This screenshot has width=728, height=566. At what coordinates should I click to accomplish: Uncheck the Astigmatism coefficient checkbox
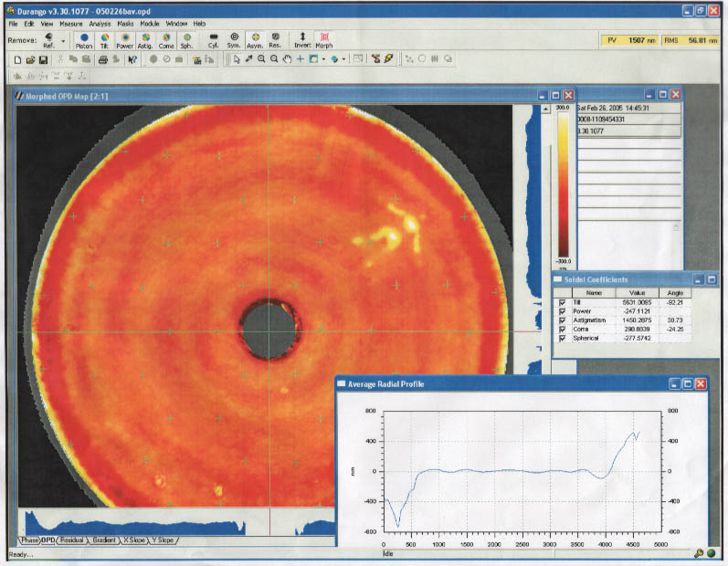coord(563,320)
